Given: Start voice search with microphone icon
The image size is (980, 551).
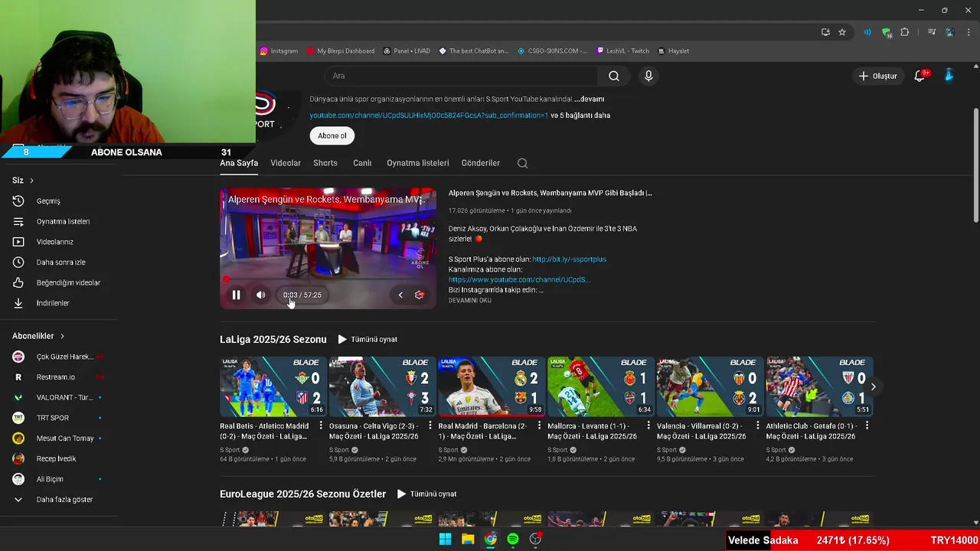Looking at the screenshot, I should [648, 76].
